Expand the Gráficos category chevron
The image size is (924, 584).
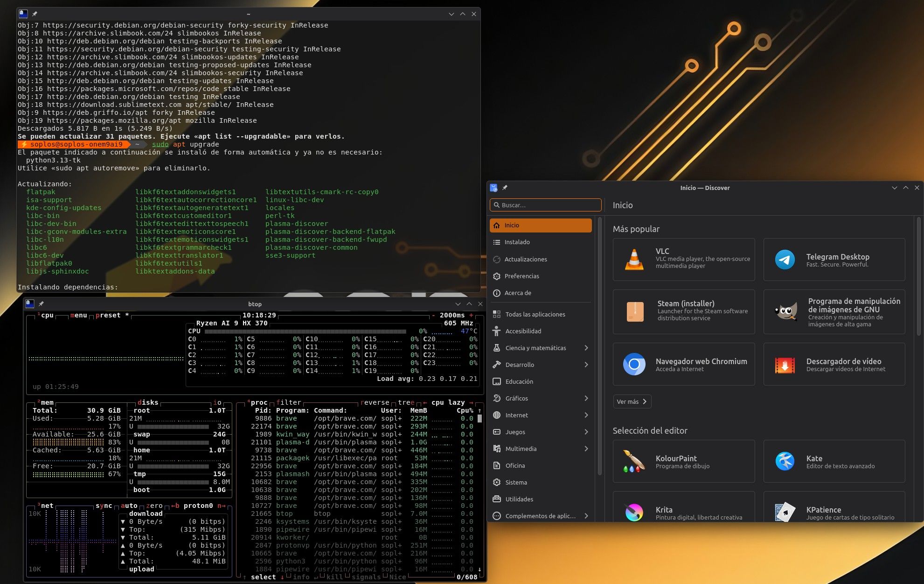586,398
